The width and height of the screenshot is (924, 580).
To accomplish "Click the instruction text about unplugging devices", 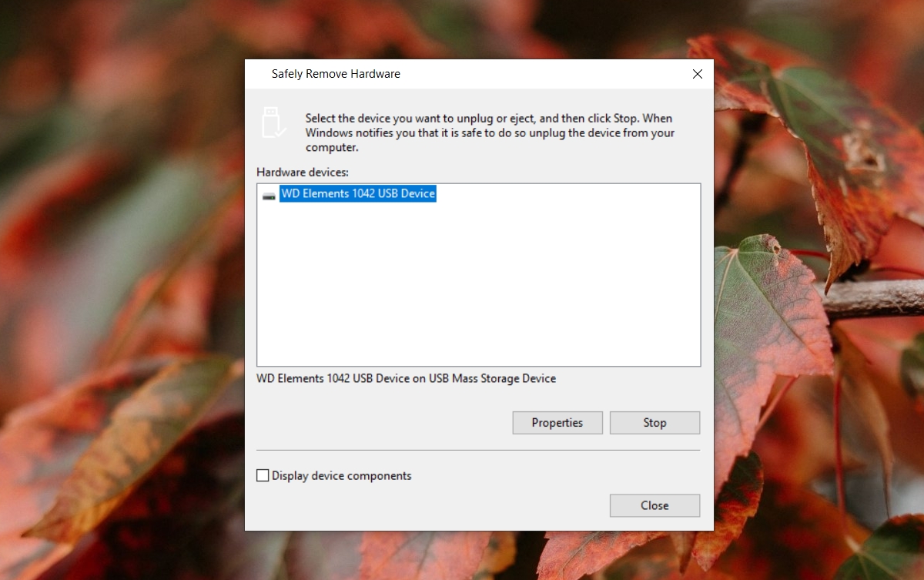I will tap(490, 132).
